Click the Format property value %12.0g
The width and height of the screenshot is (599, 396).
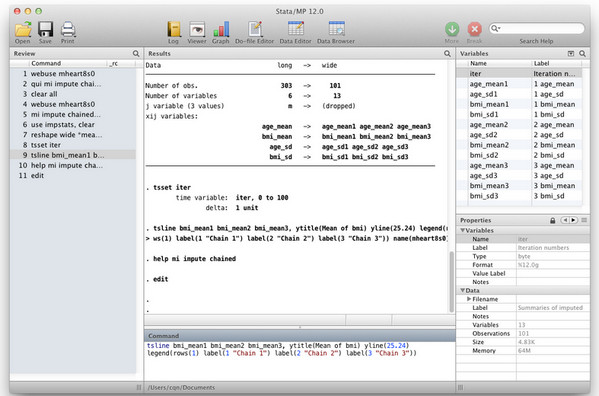(x=553, y=265)
